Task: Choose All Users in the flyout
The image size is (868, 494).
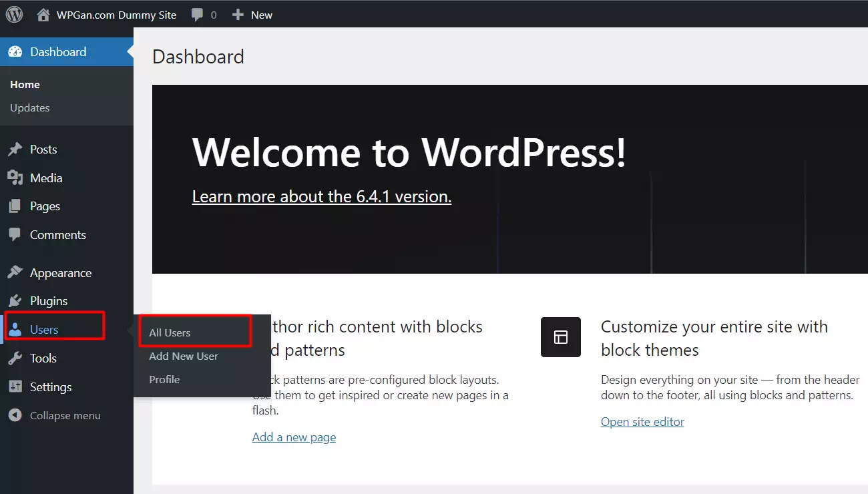Action: pyautogui.click(x=170, y=333)
